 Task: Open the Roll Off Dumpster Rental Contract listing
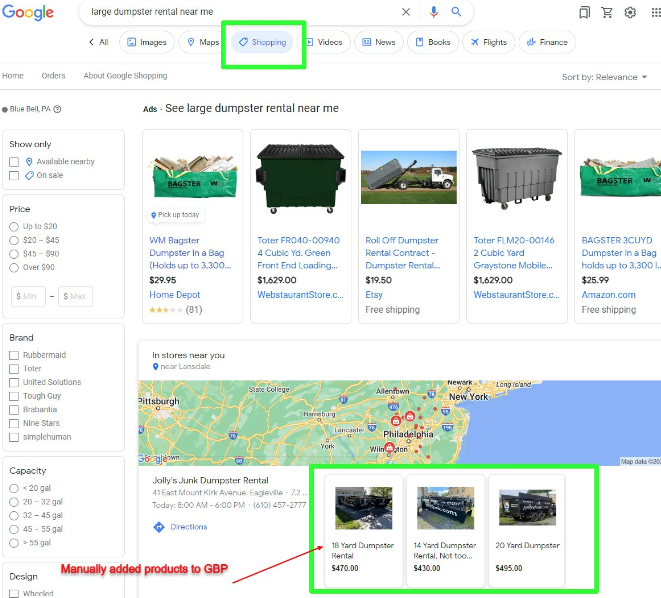tap(403, 253)
